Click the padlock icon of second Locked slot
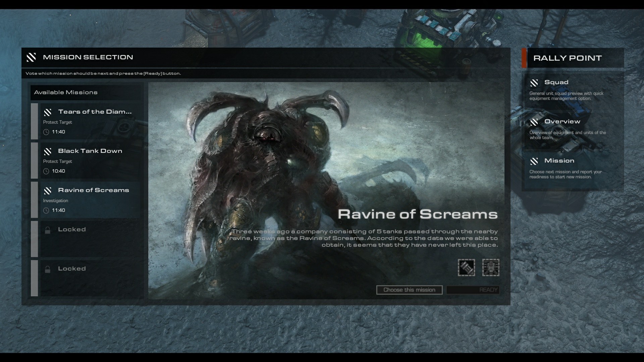The width and height of the screenshot is (644, 362). (x=48, y=269)
